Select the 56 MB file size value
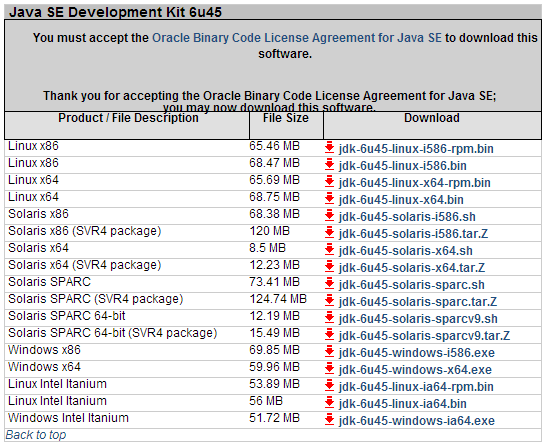The width and height of the screenshot is (547, 446). coord(266,401)
